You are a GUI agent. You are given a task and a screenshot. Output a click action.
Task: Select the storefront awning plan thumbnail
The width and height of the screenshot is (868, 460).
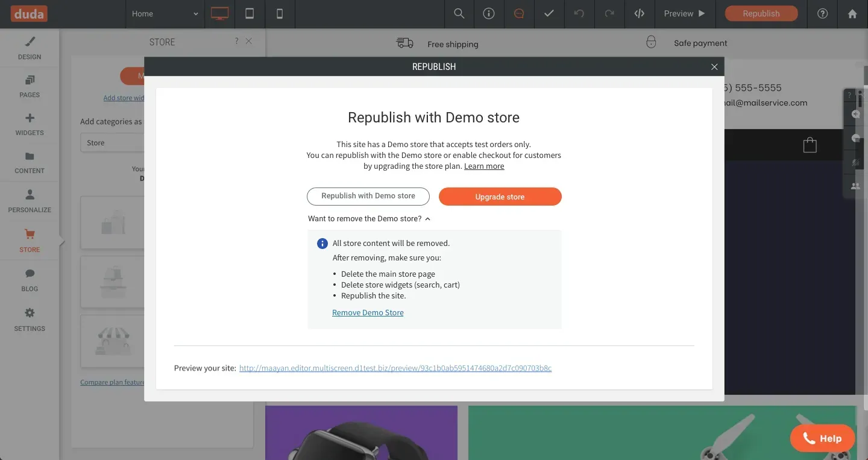(x=112, y=341)
